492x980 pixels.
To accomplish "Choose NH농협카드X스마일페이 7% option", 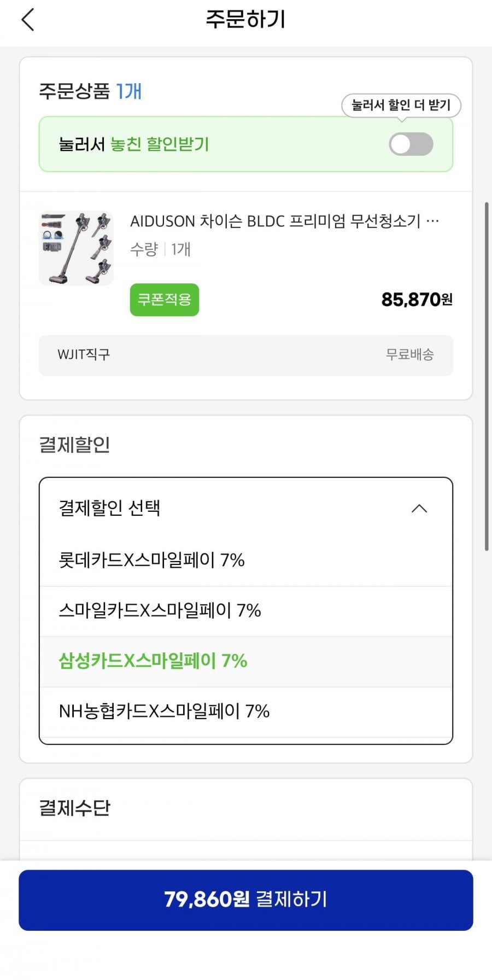I will coord(164,711).
